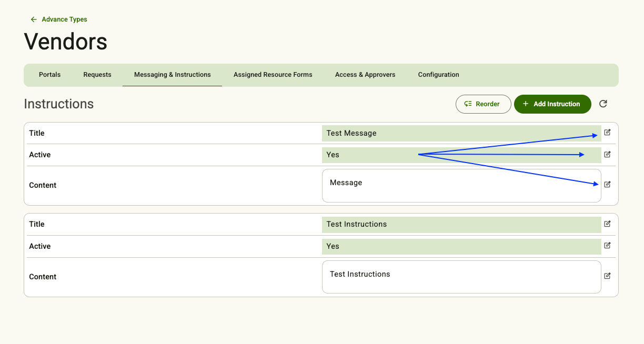Edit the Test Instructions title field
644x344 pixels.
(x=607, y=224)
